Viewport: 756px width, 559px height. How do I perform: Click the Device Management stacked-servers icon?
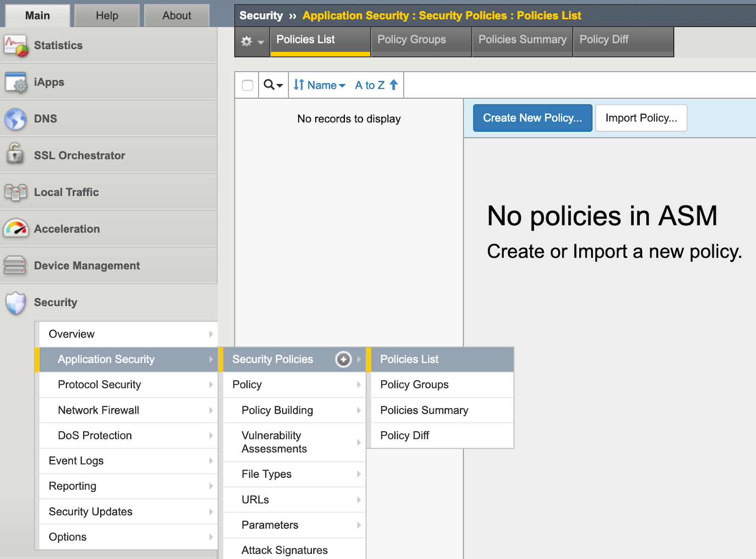[x=15, y=265]
